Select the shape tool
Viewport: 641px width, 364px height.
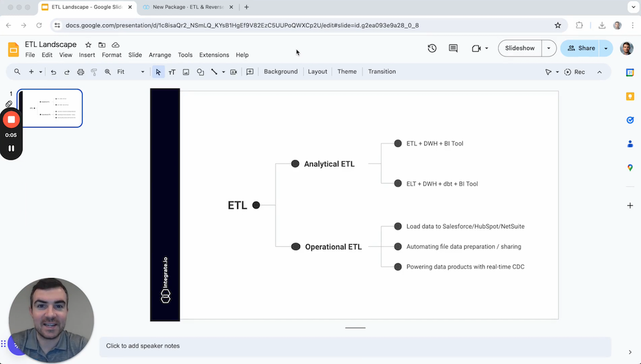click(x=200, y=72)
